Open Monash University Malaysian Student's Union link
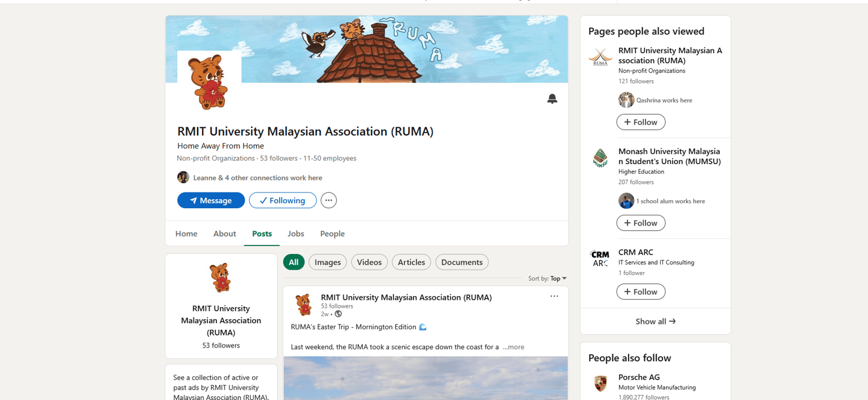 (670, 156)
